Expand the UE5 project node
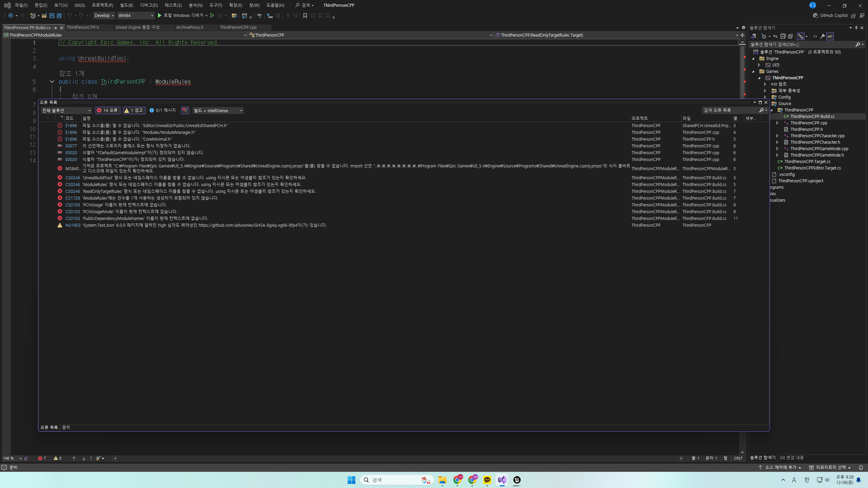 (x=759, y=65)
